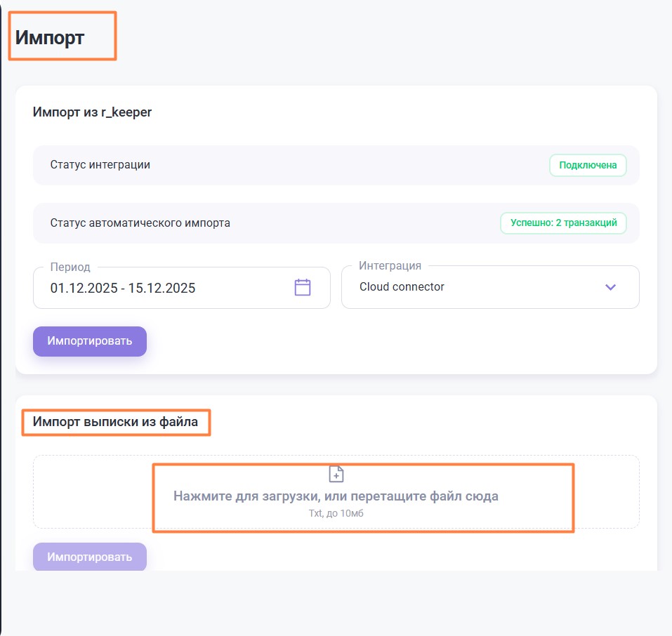Screen dimensions: 672x636
Task: Click the Интеграция field label
Action: [390, 266]
